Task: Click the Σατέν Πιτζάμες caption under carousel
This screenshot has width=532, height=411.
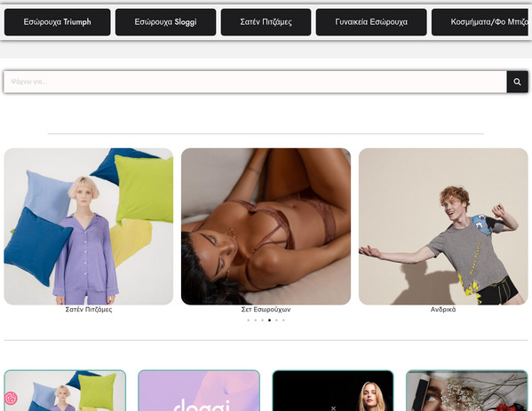Action: point(89,309)
